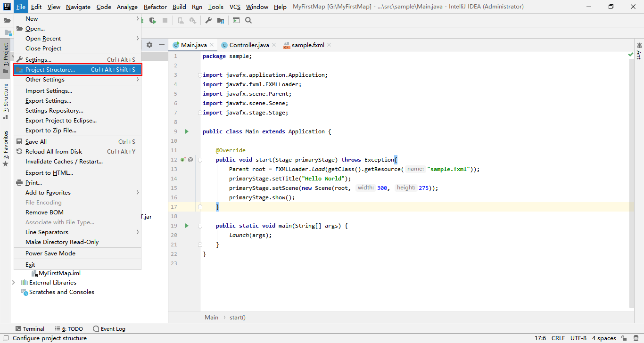The image size is (644, 343).
Task: Select Scratches and Consoles tree item
Action: click(58, 292)
